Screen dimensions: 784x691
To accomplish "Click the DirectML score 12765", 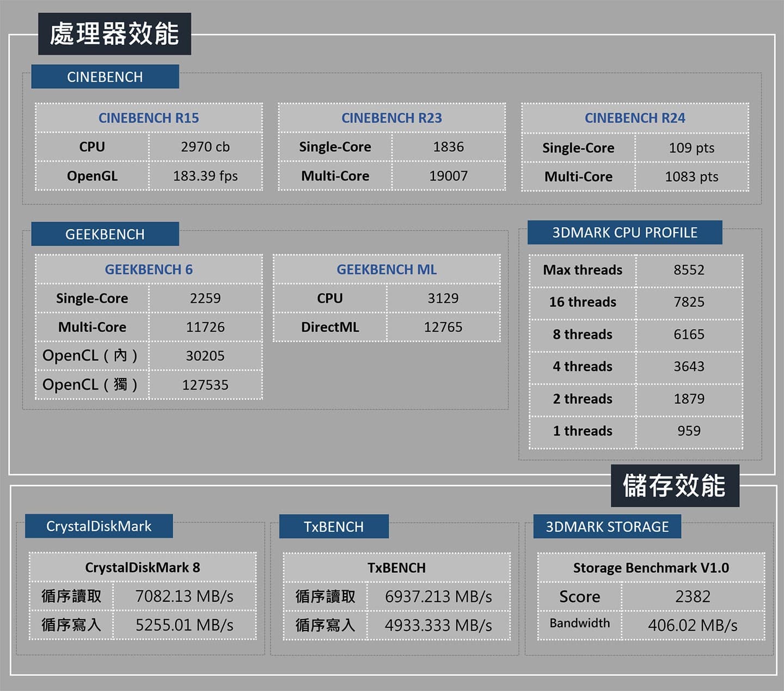I will click(x=443, y=327).
